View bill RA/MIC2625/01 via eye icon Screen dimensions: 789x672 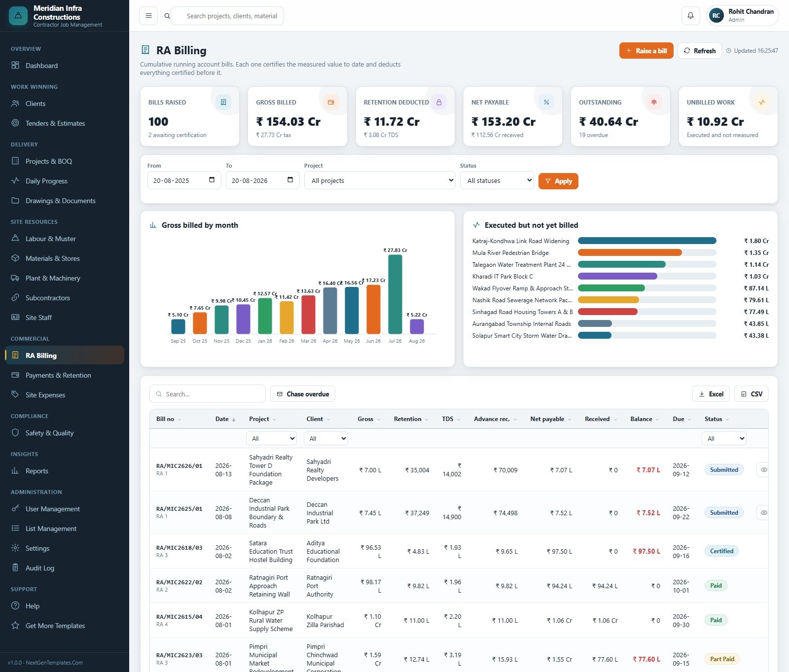(x=763, y=513)
